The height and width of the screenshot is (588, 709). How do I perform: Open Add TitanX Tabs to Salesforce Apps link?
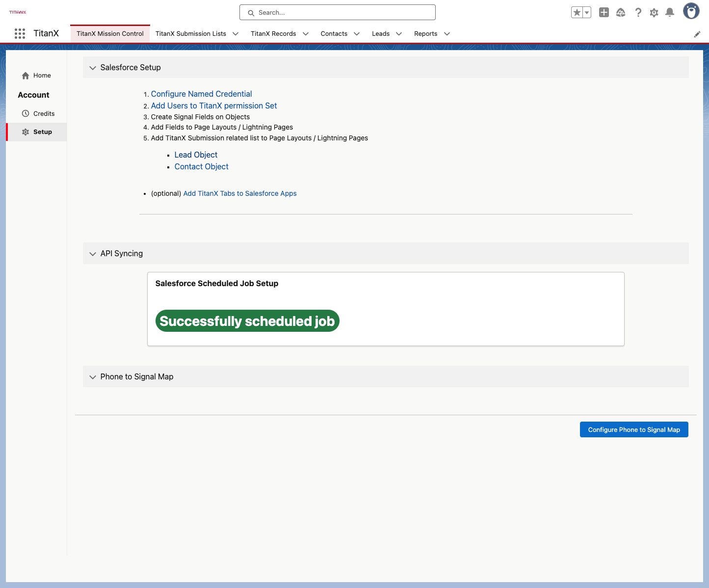240,193
